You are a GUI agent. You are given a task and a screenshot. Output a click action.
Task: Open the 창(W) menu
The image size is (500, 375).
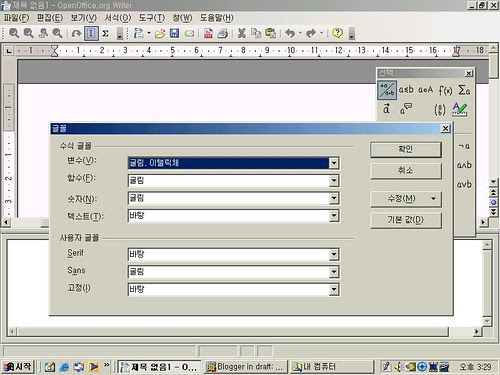click(x=182, y=18)
